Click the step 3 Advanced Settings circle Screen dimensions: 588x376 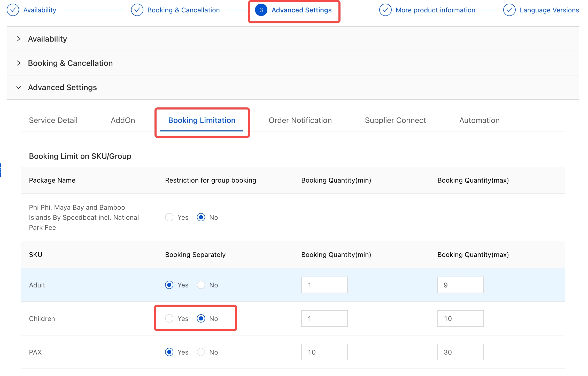261,10
